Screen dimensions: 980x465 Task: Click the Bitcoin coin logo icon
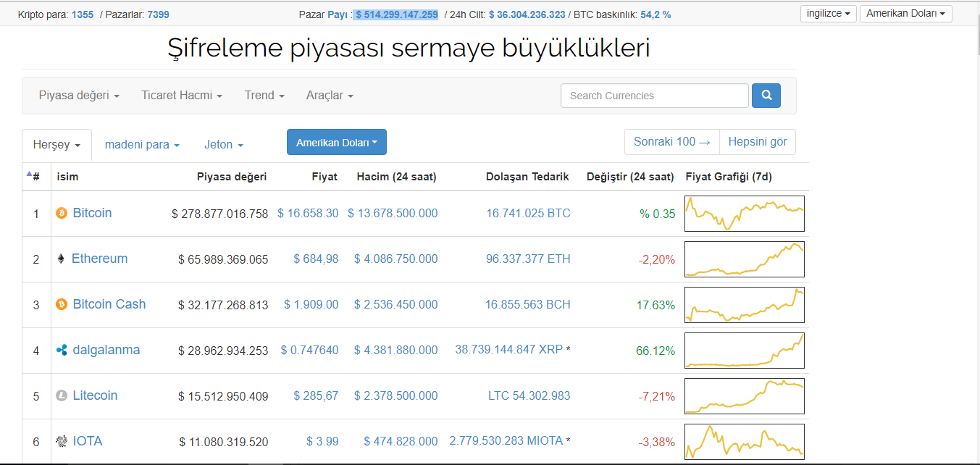[x=62, y=213]
